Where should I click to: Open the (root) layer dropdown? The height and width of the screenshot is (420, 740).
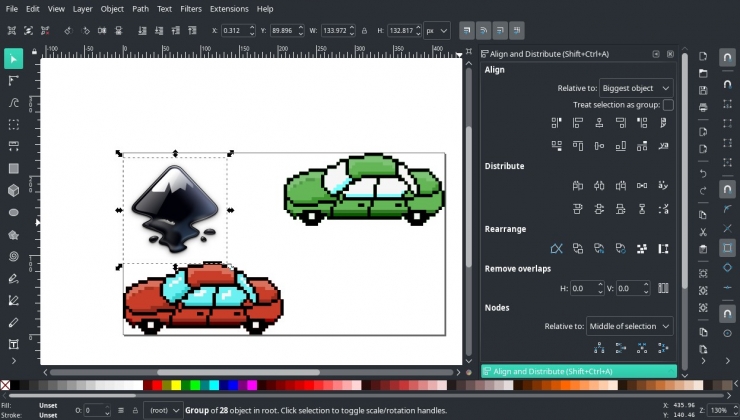(x=163, y=411)
